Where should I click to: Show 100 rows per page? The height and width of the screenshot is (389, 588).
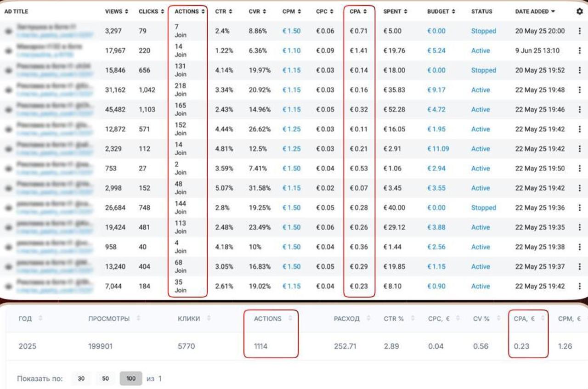click(x=131, y=379)
